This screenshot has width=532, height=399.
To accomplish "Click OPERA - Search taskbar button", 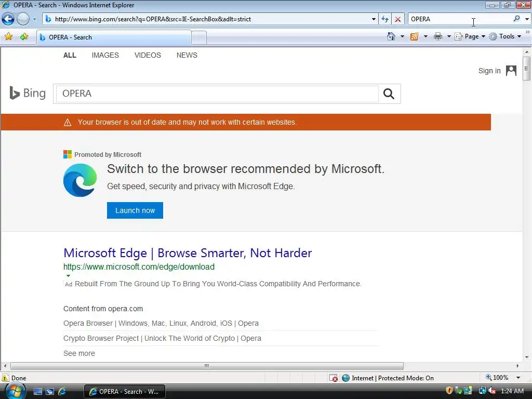I will pos(125,392).
